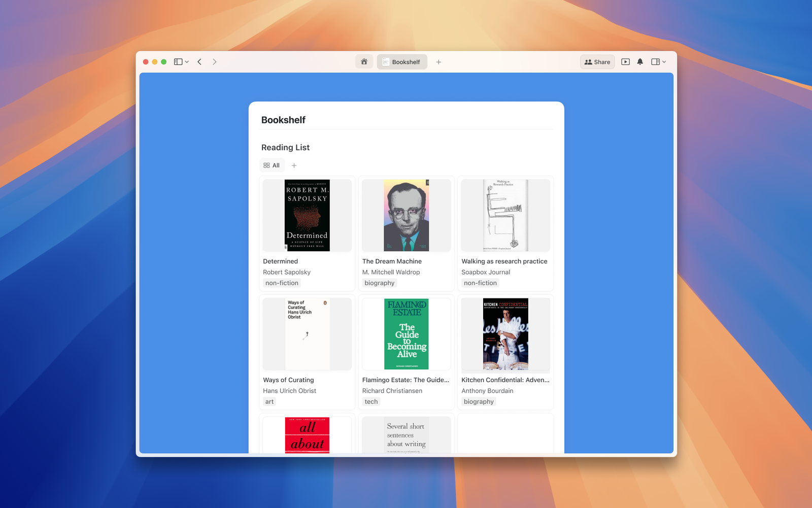Open the Walking as research practice cover
812x508 pixels.
(x=505, y=215)
